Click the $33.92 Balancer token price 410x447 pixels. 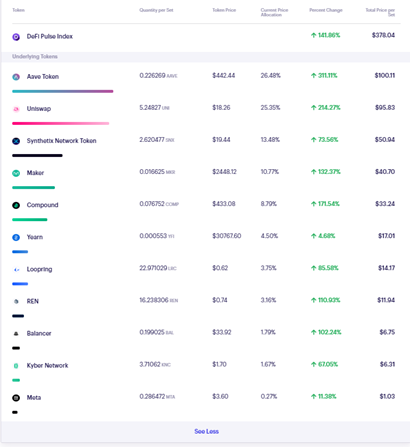pos(222,332)
